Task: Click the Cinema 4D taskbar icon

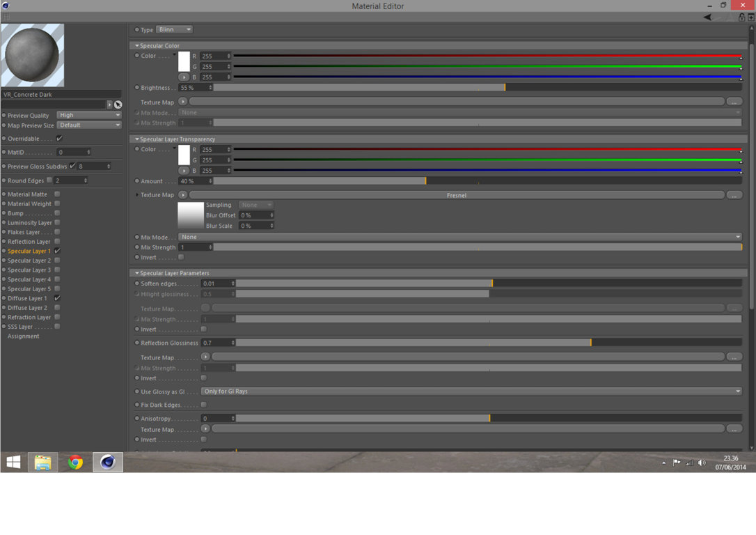Action: click(107, 462)
